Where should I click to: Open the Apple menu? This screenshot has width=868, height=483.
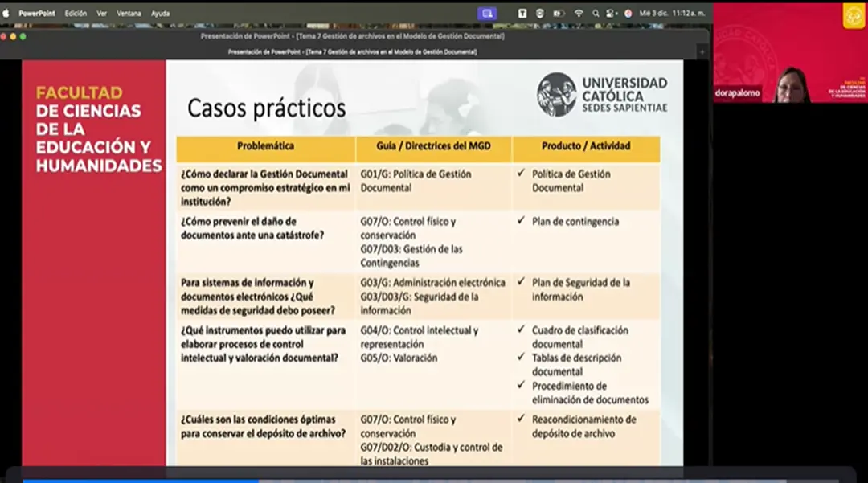pyautogui.click(x=6, y=14)
